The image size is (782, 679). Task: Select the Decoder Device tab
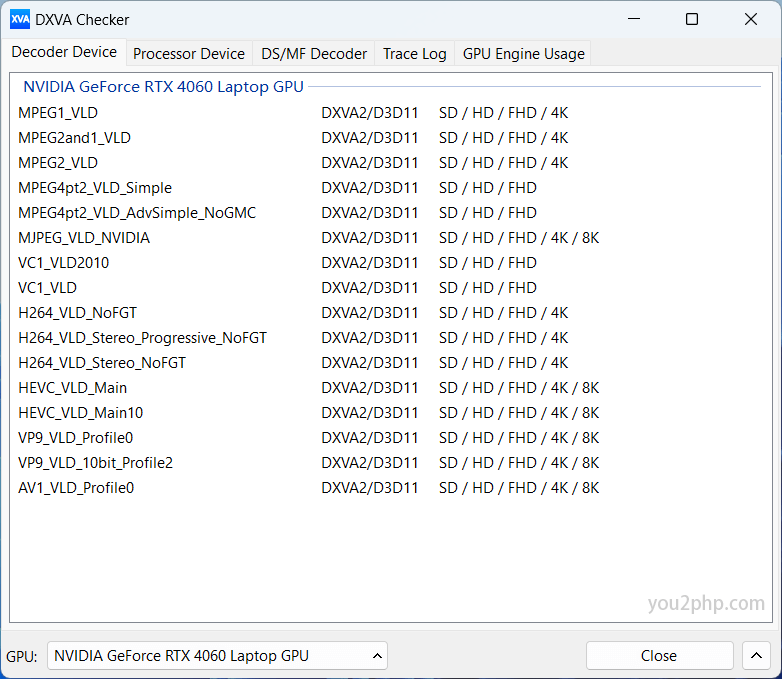pyautogui.click(x=64, y=52)
